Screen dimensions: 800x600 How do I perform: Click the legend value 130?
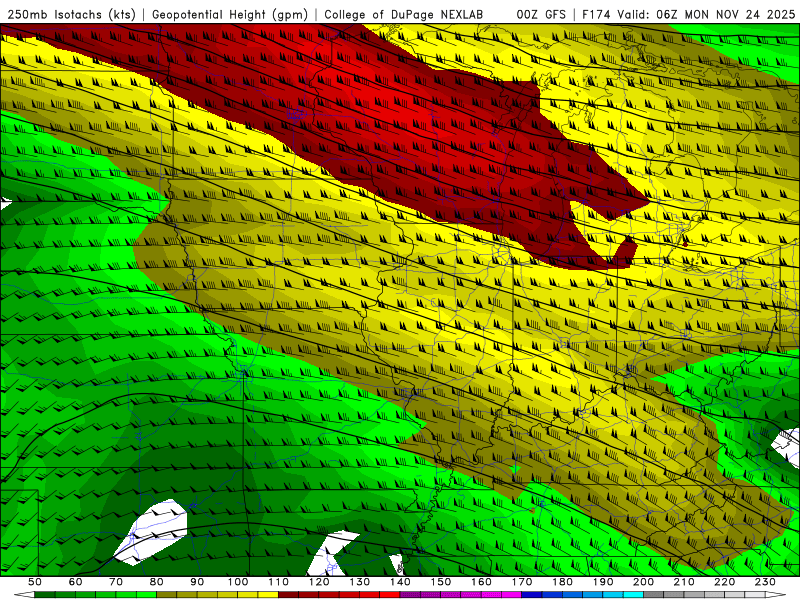click(360, 582)
